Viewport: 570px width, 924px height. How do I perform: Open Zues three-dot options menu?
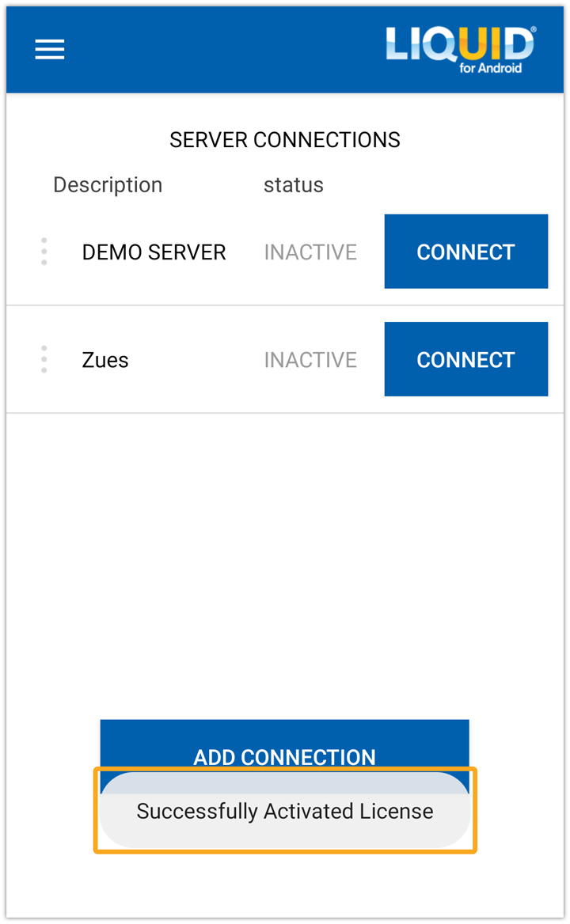click(x=44, y=359)
